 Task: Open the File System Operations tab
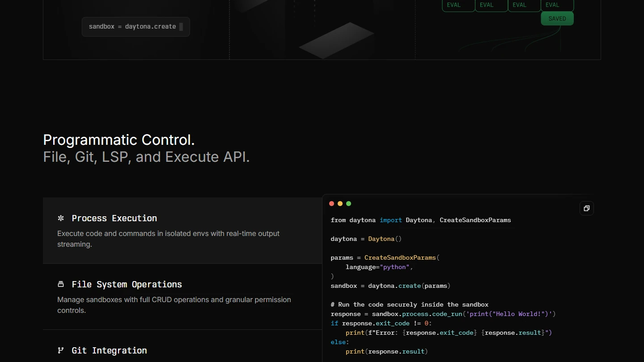tap(127, 284)
